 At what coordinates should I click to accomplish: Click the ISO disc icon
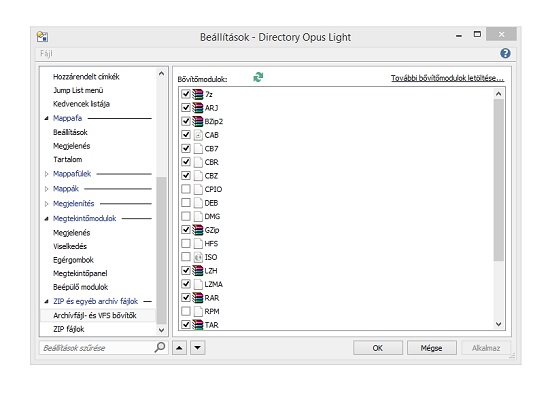[198, 257]
